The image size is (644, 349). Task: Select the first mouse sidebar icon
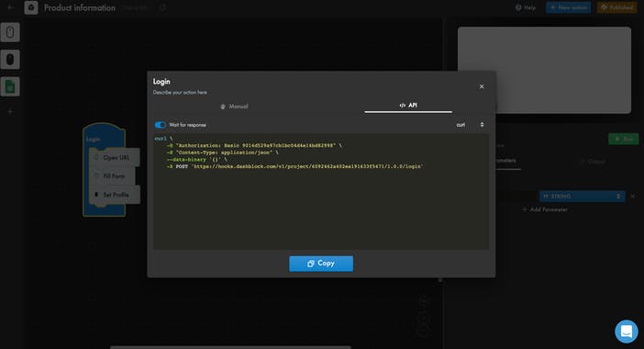(x=10, y=32)
